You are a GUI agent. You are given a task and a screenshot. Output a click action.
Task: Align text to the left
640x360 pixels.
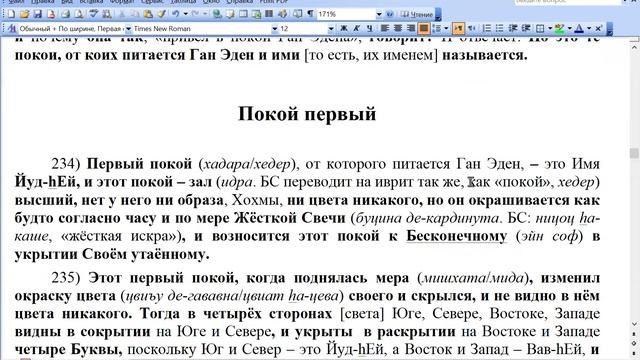click(384, 29)
